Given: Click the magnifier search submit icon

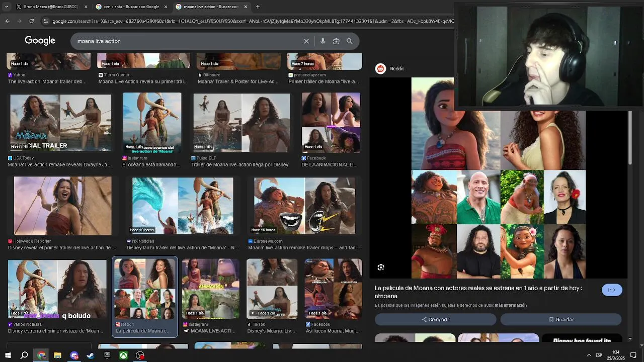Looking at the screenshot, I should 349,41.
